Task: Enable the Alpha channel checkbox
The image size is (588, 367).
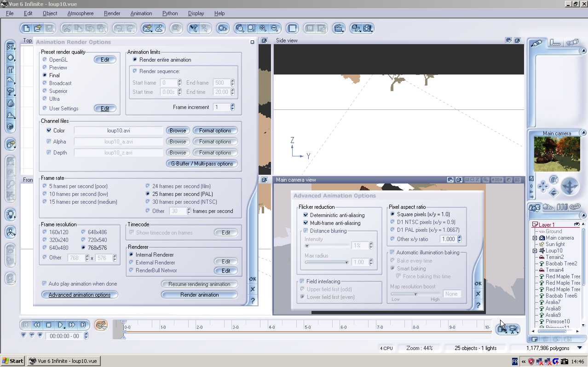Action: click(49, 142)
